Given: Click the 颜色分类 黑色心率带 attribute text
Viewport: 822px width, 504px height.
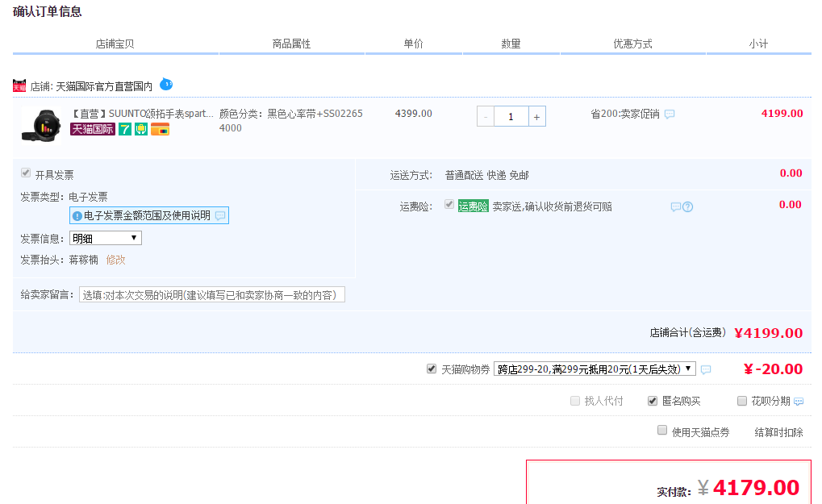Looking at the screenshot, I should (291, 121).
